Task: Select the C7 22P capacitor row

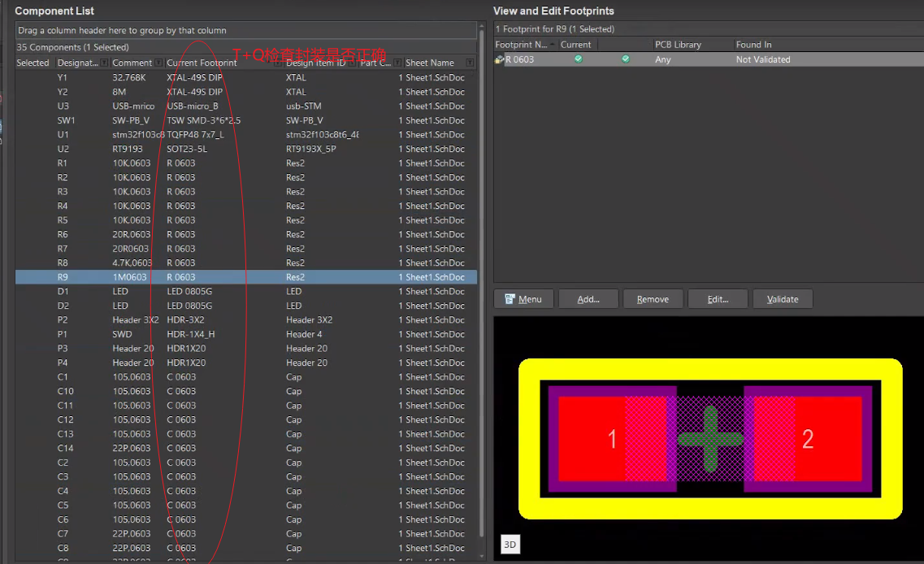Action: (245, 533)
